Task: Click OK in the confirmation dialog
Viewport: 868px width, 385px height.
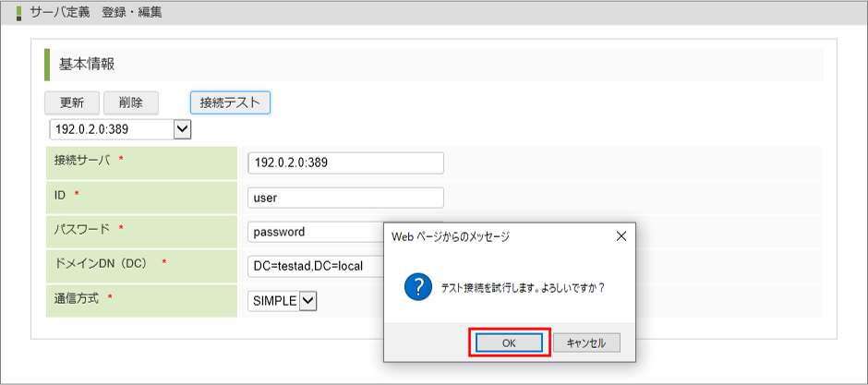Action: pos(509,343)
